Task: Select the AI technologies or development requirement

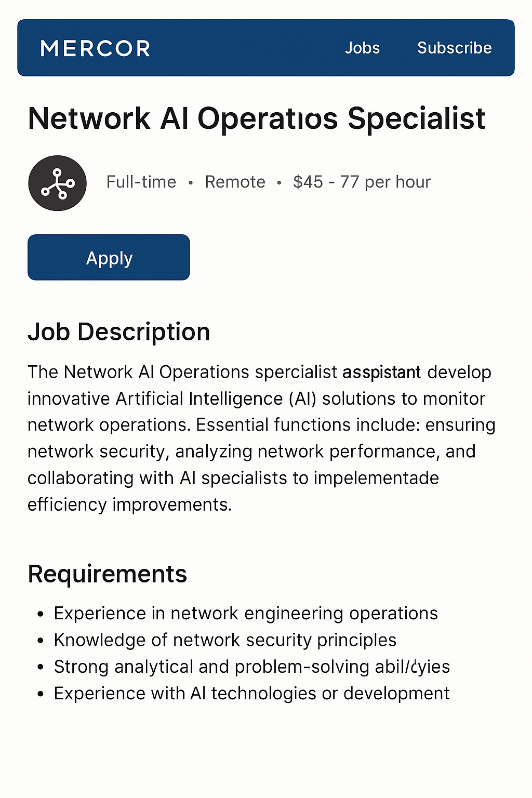Action: (251, 694)
